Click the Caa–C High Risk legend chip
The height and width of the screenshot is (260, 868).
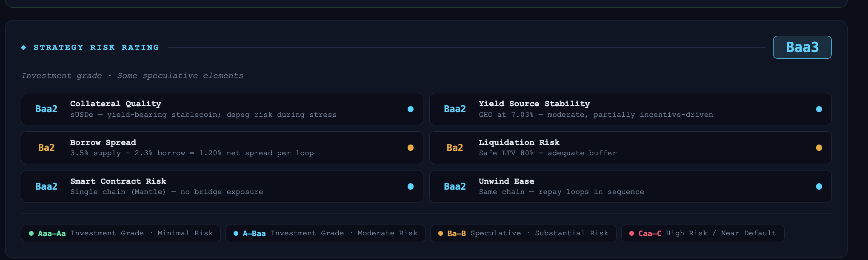click(702, 234)
